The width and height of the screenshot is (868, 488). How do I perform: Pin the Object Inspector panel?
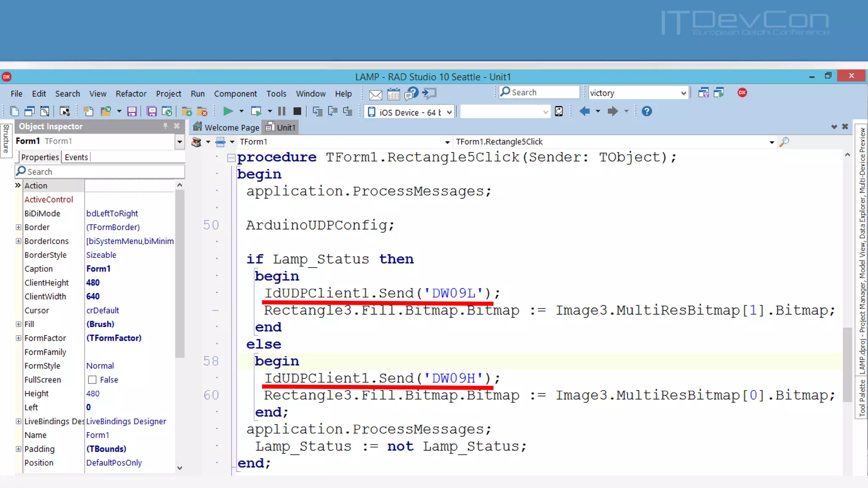(x=165, y=126)
